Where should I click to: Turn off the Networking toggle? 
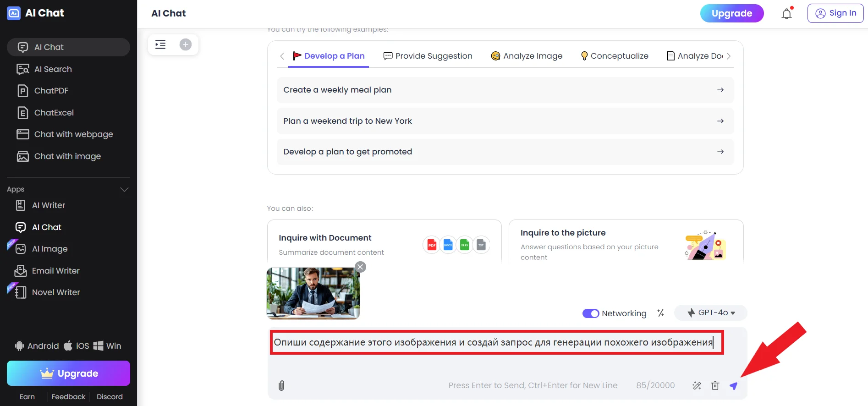click(x=590, y=313)
